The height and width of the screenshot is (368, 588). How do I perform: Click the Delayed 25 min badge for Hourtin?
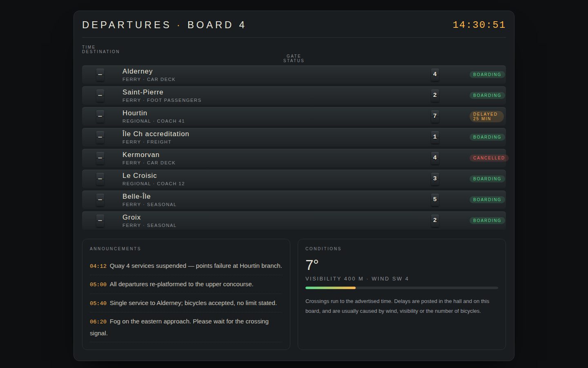487,117
